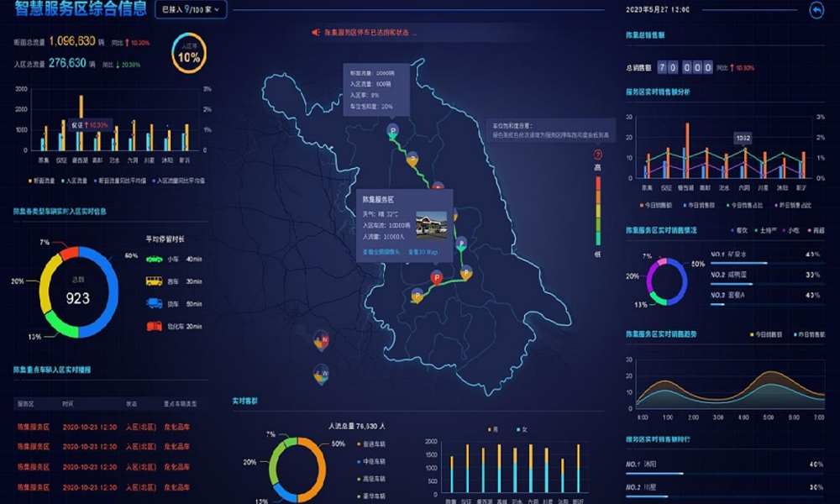This screenshot has width=840, height=504.
Task: Toggle the 中低车辆 legend item
Action: [371, 462]
